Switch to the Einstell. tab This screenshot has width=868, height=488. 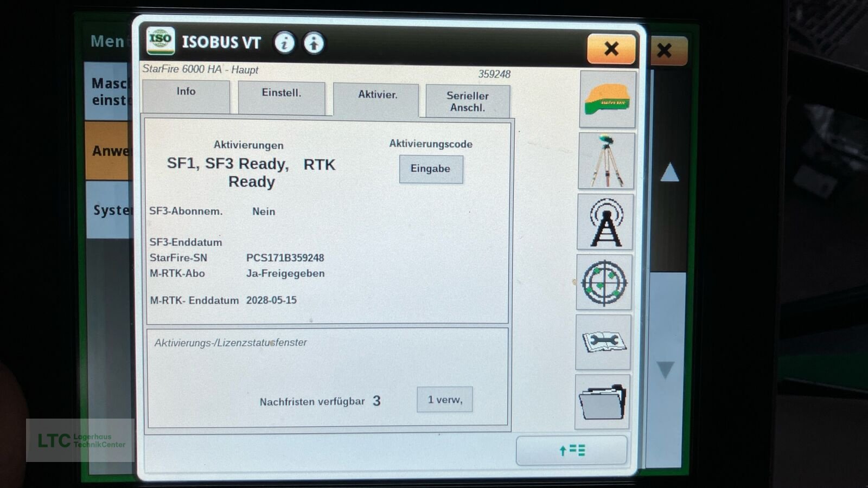(x=282, y=93)
